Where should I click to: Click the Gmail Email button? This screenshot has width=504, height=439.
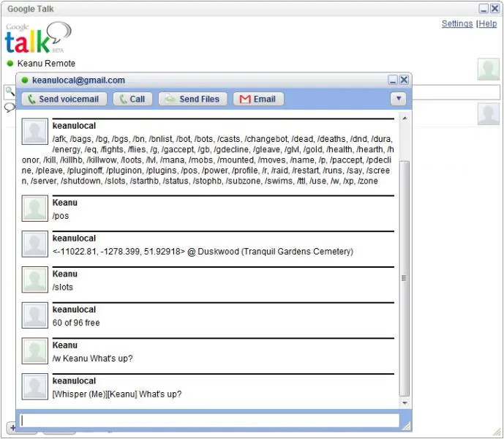click(258, 99)
